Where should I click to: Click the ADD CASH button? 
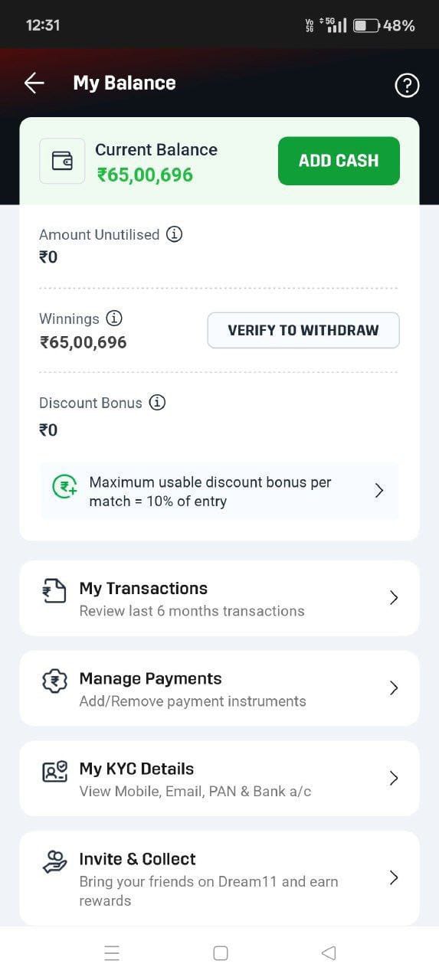(x=339, y=161)
